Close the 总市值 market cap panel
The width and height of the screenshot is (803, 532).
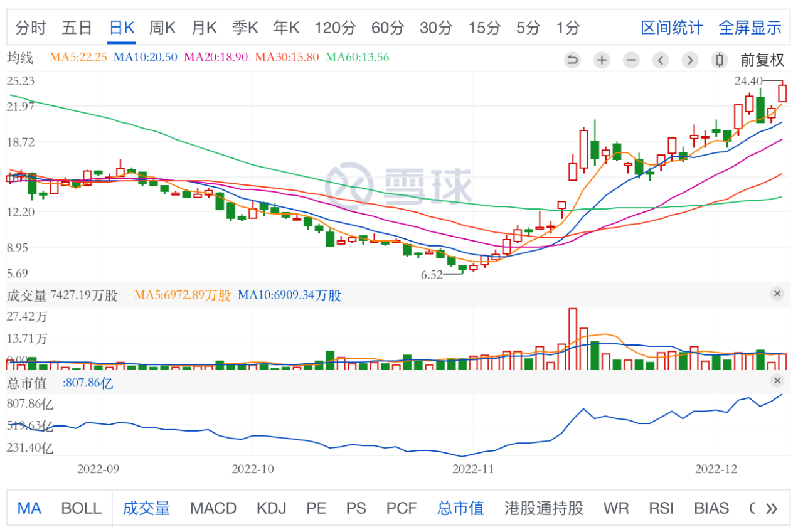(777, 381)
